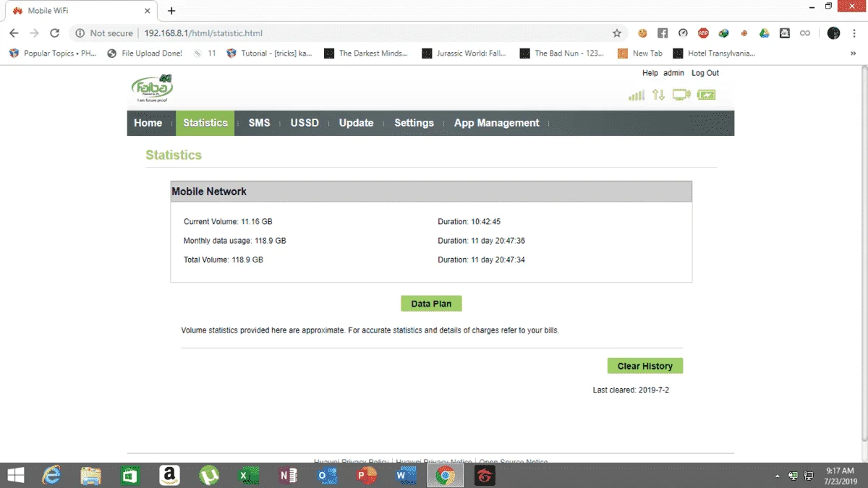Open the SMS menu
Image resolution: width=868 pixels, height=488 pixels.
point(259,123)
